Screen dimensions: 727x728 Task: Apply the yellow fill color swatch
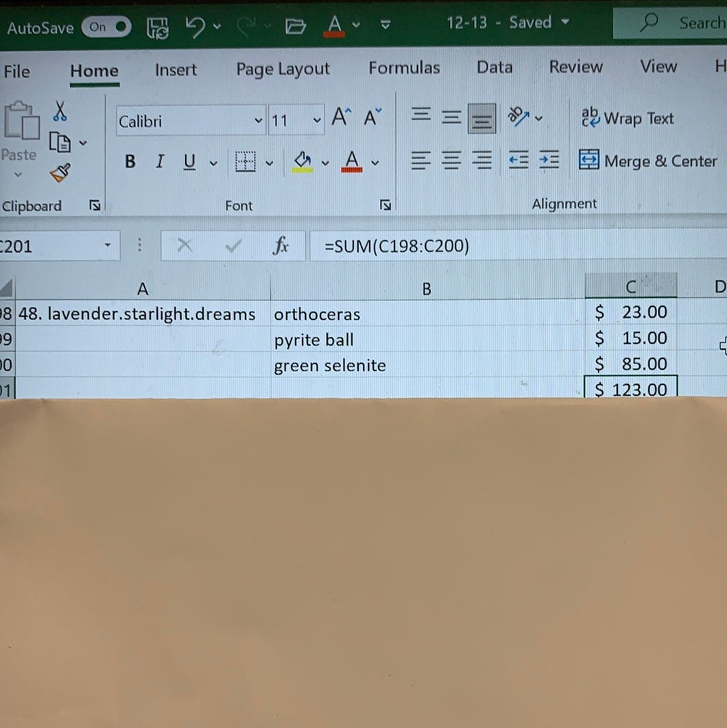coord(302,161)
